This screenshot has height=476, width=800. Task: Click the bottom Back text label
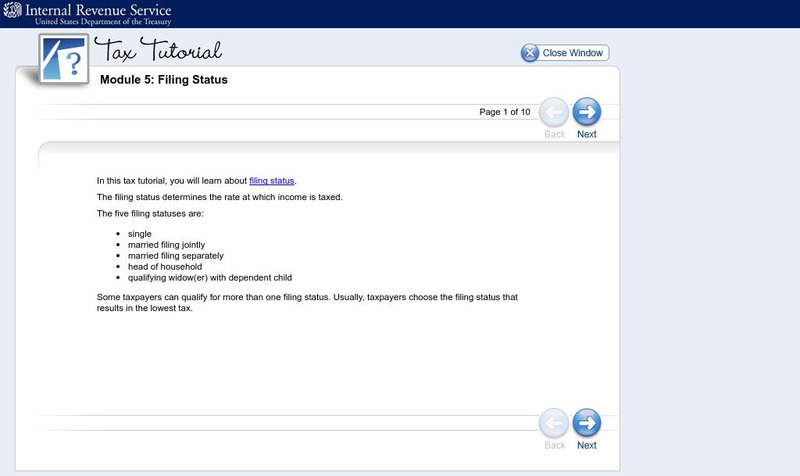(555, 445)
